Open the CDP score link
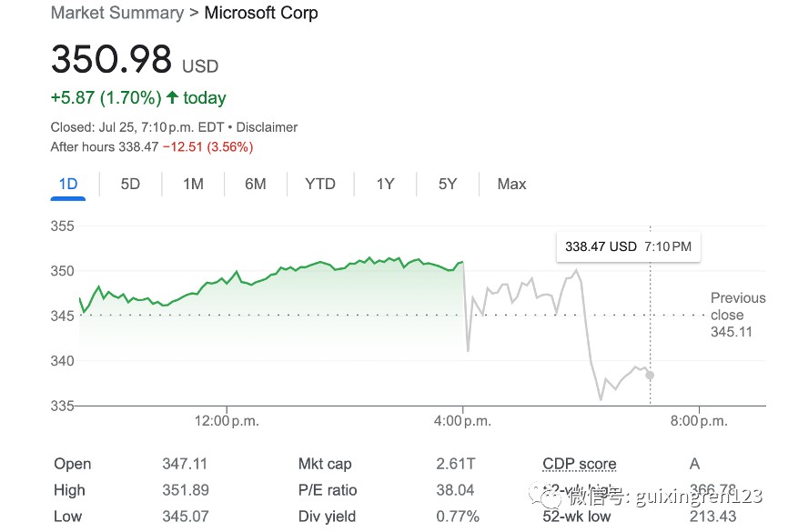 click(579, 464)
